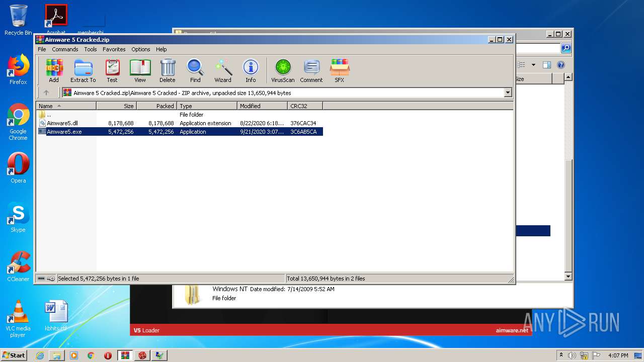Image resolution: width=644 pixels, height=362 pixels.
Task: Show archive Info
Action: coord(251,70)
